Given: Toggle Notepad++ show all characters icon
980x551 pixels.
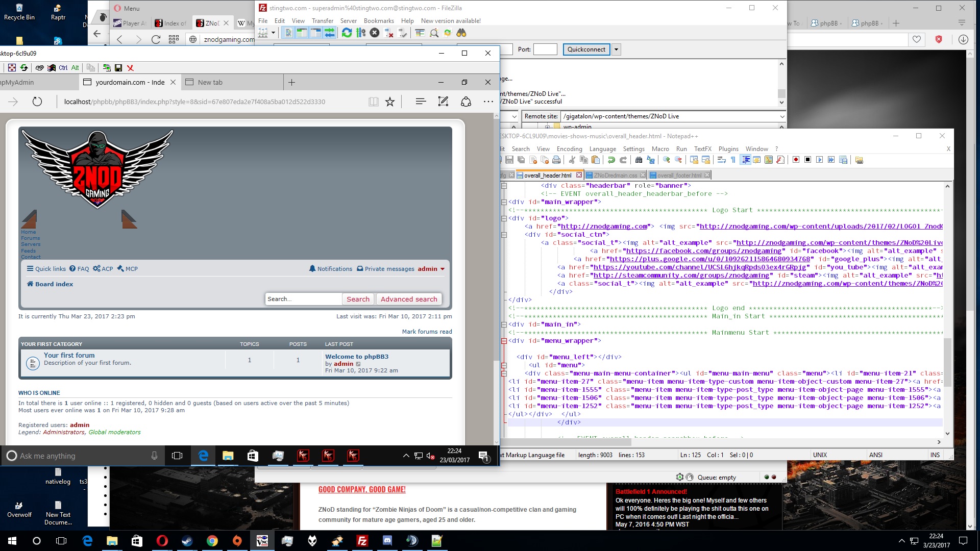Looking at the screenshot, I should coord(733,160).
